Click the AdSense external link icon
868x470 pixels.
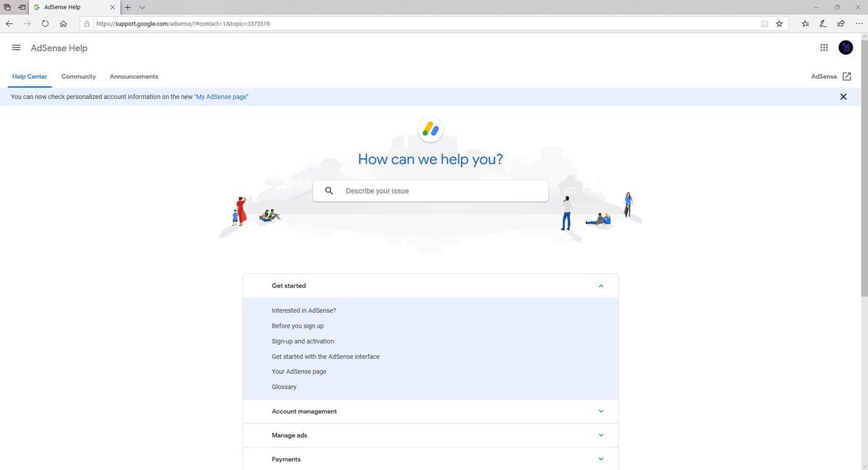(x=847, y=77)
